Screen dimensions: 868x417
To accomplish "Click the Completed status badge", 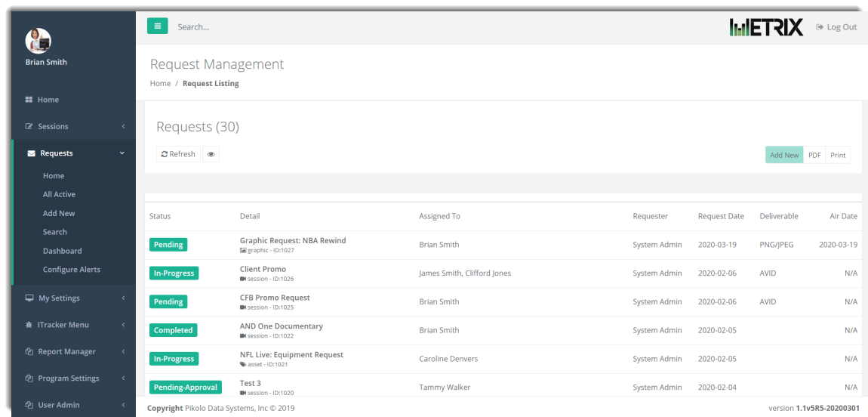I will coord(174,330).
